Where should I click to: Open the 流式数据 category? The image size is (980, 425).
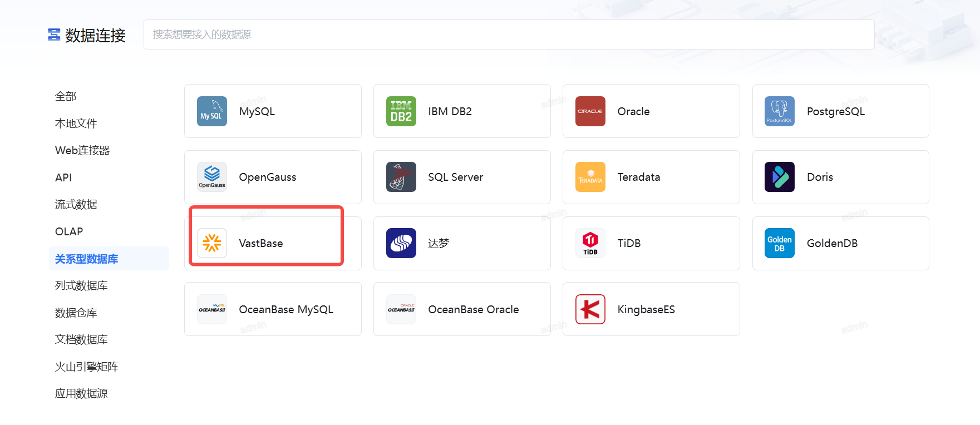[76, 204]
